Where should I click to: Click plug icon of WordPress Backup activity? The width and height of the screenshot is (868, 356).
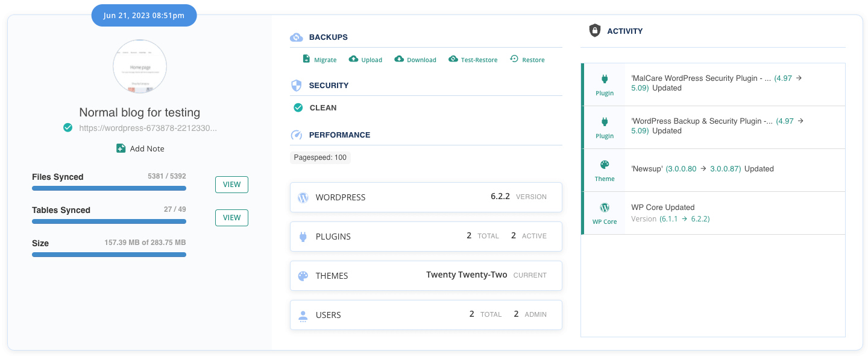point(605,122)
